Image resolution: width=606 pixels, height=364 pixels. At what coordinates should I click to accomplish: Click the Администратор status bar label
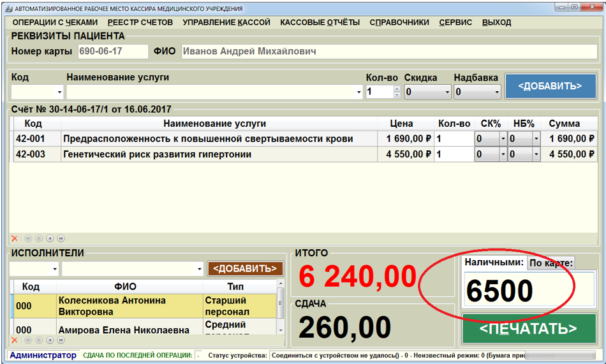(43, 355)
